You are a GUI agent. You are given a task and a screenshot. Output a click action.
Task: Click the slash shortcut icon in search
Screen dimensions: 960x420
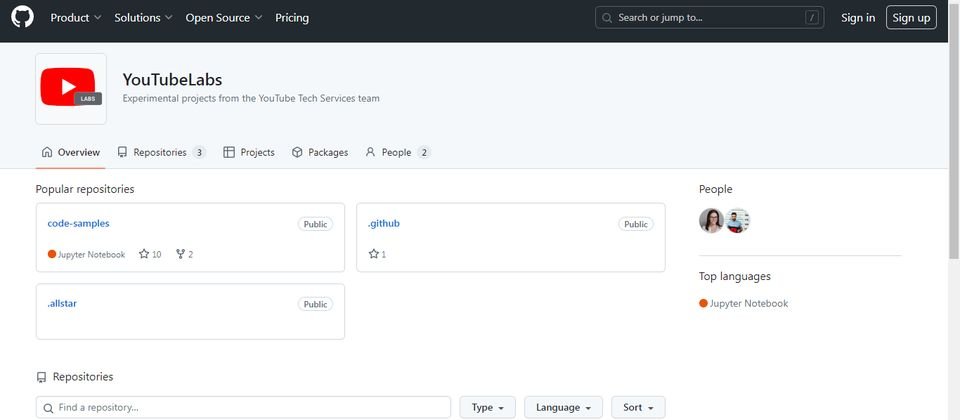(812, 18)
